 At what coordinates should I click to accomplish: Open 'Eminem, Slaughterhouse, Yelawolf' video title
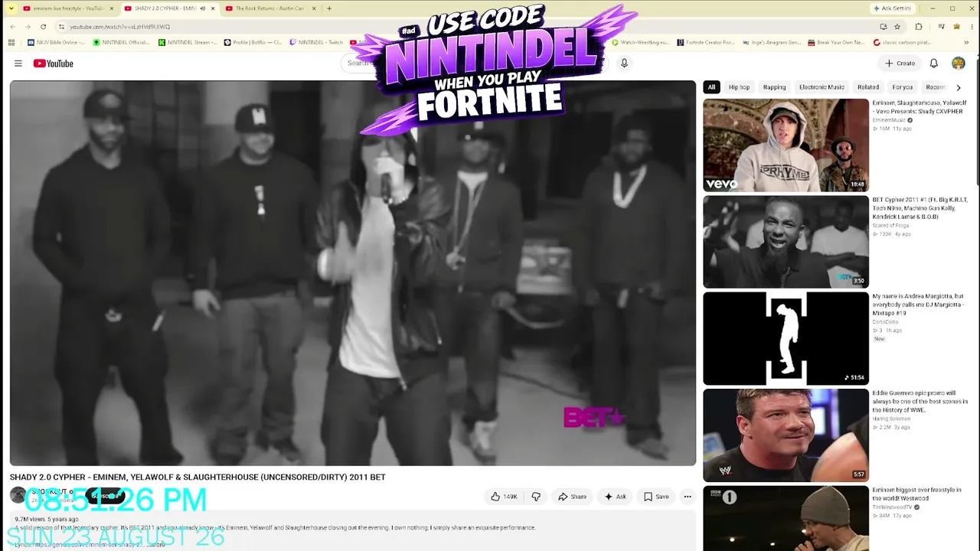919,107
